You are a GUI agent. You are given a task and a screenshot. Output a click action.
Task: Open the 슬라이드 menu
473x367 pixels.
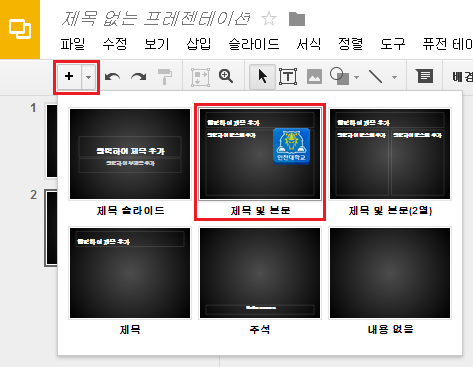[x=254, y=44]
